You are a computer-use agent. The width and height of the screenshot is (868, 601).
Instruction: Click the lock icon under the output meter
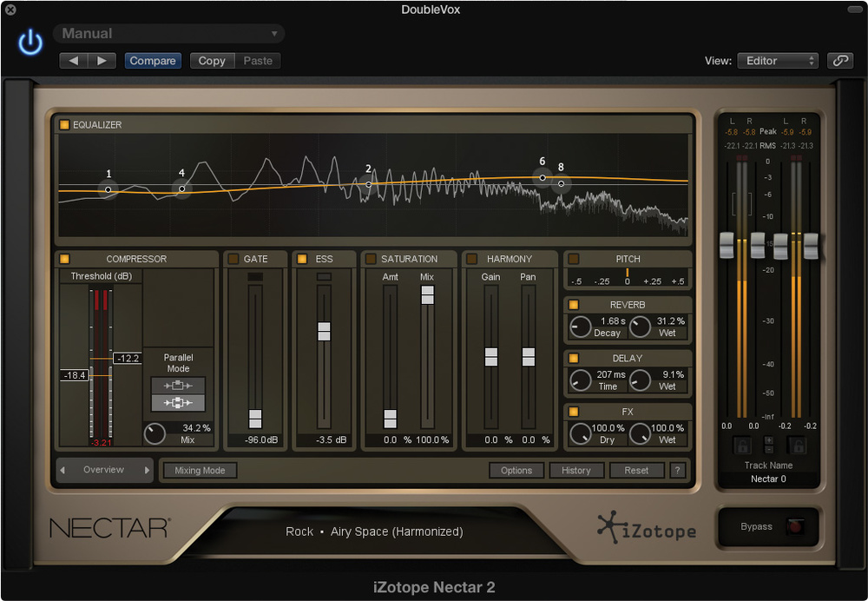point(797,445)
